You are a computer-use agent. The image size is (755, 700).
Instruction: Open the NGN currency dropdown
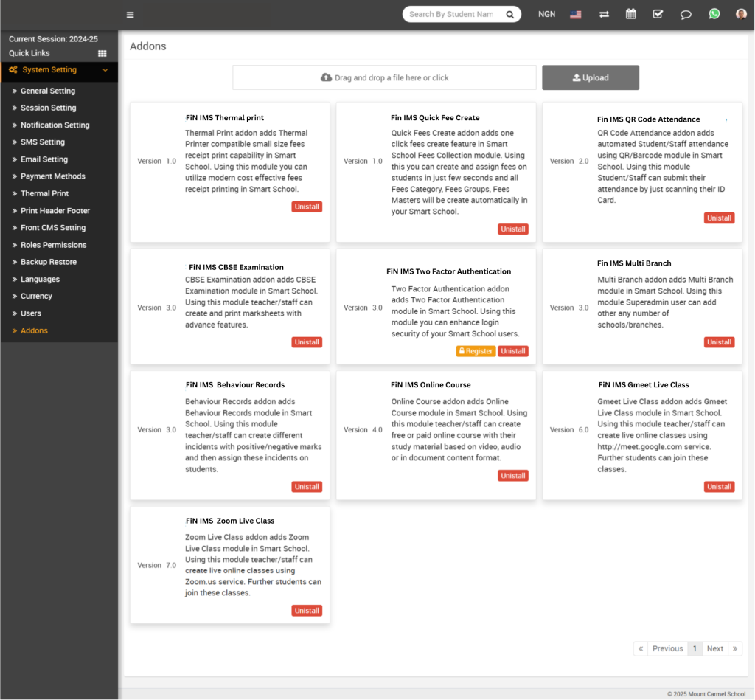click(x=546, y=15)
